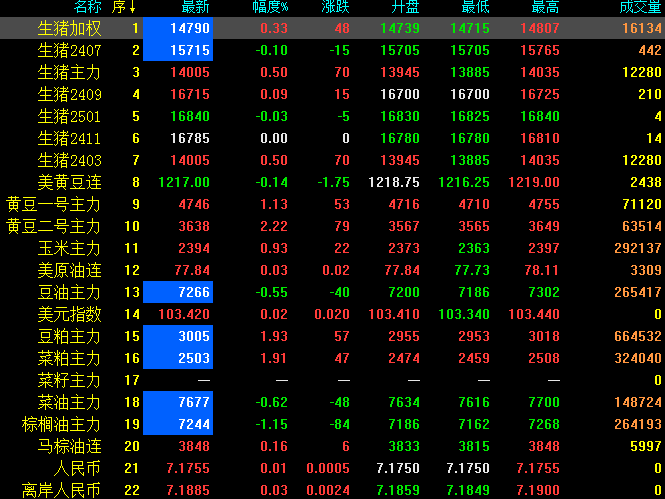This screenshot has width=665, height=499.
Task: Click the 名称 column header
Action: tap(87, 6)
